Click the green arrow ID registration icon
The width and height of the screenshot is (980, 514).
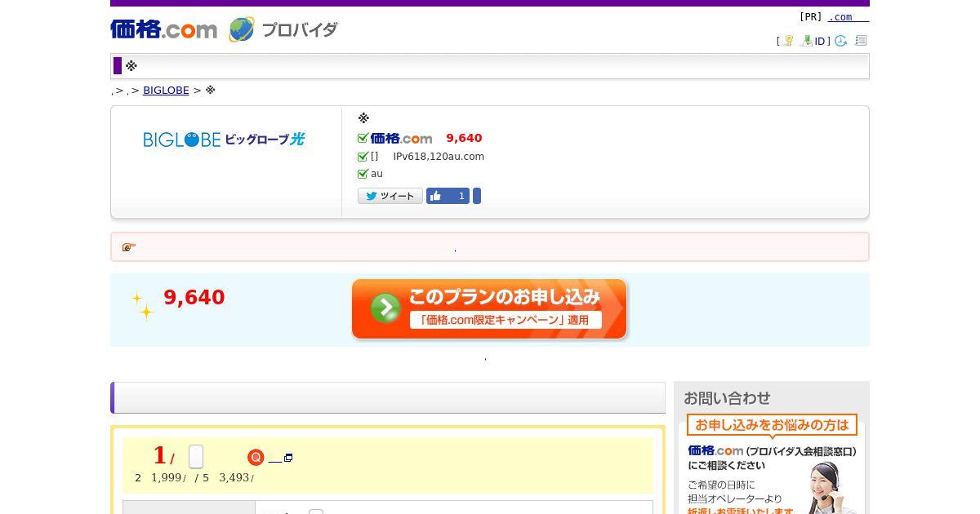(x=807, y=41)
